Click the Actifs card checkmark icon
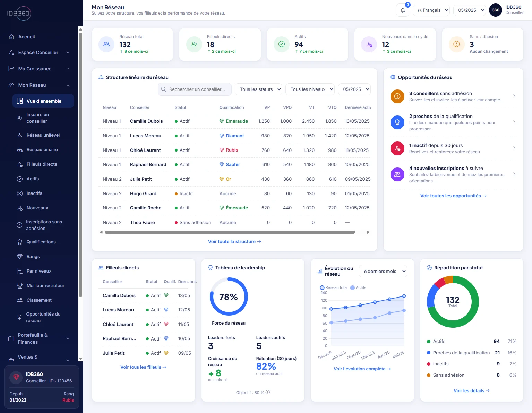The image size is (532, 413). click(282, 44)
